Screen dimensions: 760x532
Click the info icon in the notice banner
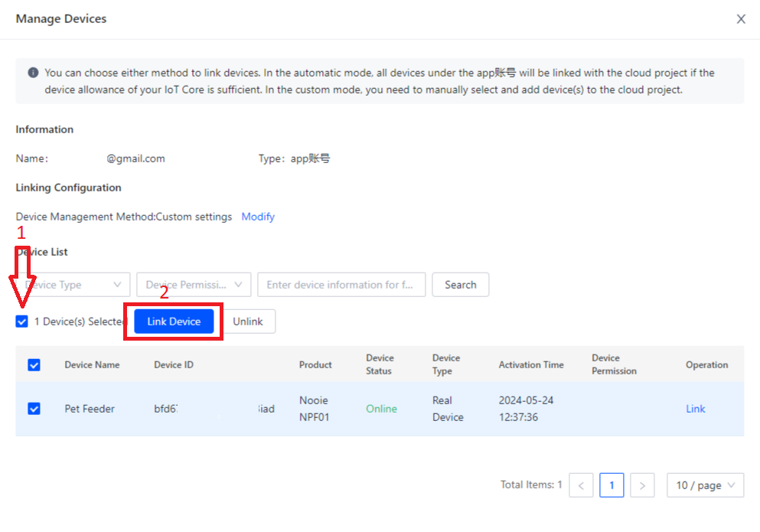coord(33,73)
